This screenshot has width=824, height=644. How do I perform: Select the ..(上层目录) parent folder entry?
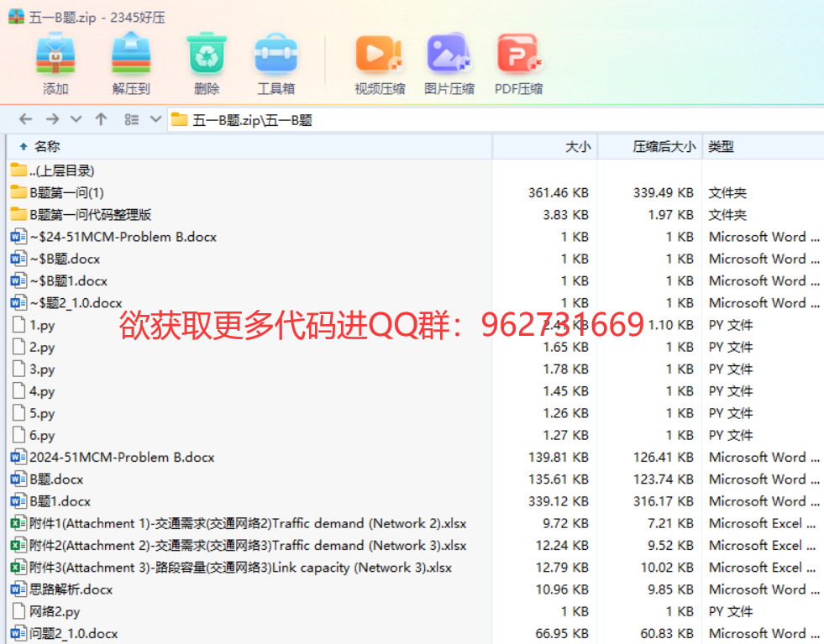click(x=61, y=170)
